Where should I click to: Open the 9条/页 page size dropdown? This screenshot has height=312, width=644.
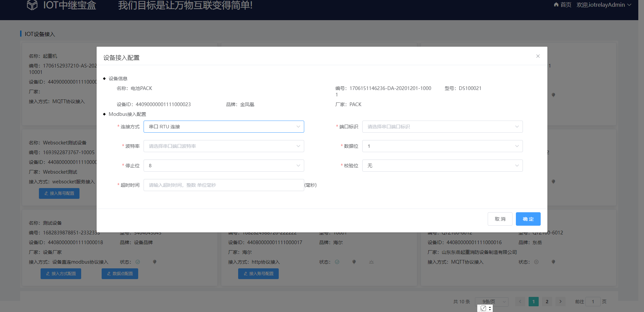click(x=491, y=302)
